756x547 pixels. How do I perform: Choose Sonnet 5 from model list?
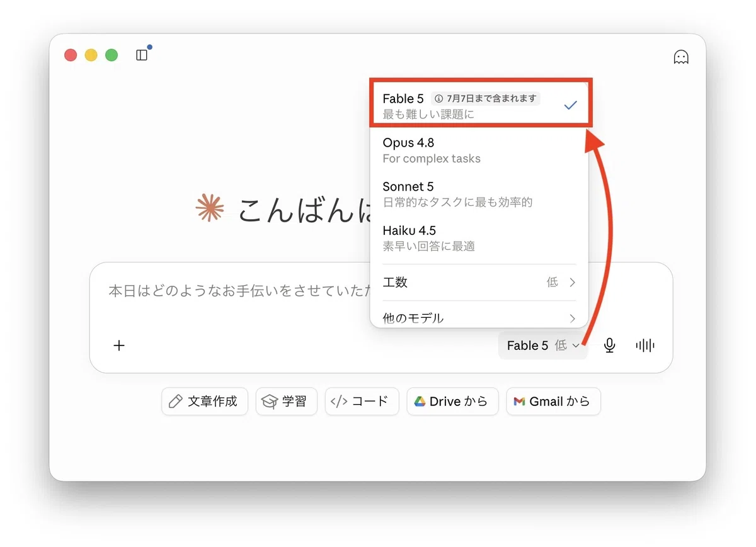pos(479,194)
